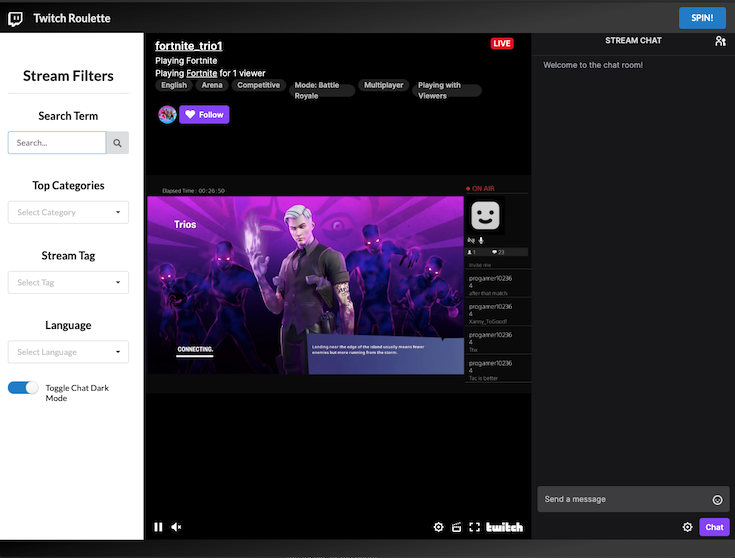This screenshot has width=735, height=560.
Task: Click the search magnifier button
Action: (118, 143)
